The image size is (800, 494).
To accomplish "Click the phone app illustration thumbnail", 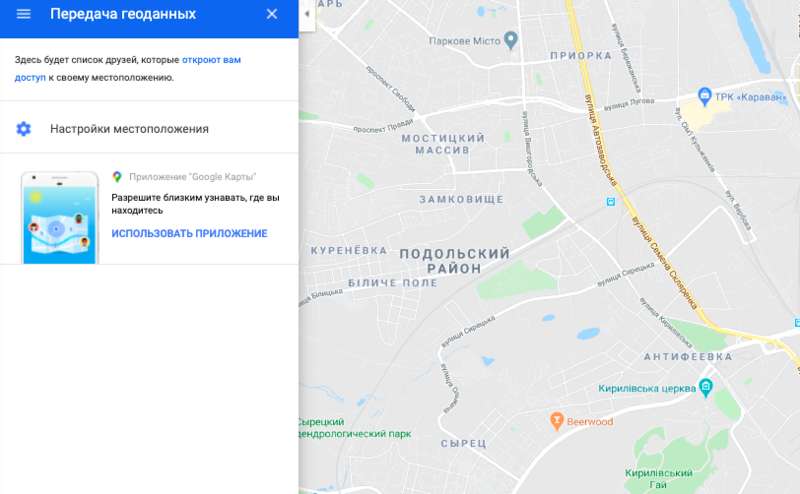I will (60, 218).
